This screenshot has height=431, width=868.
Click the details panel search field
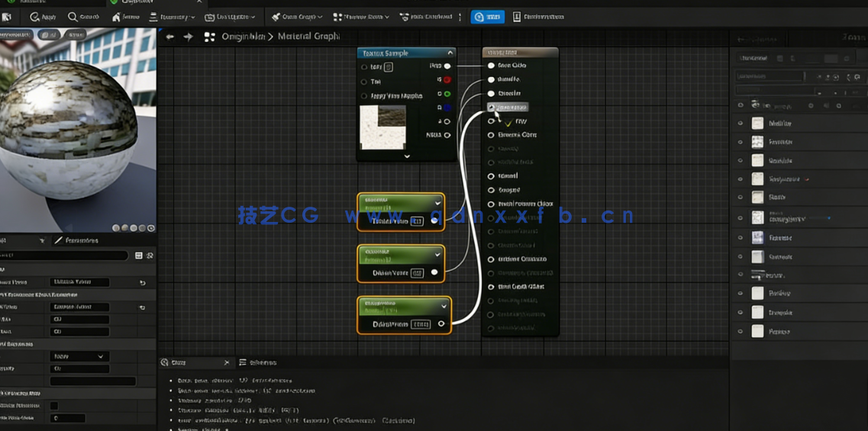click(63, 256)
